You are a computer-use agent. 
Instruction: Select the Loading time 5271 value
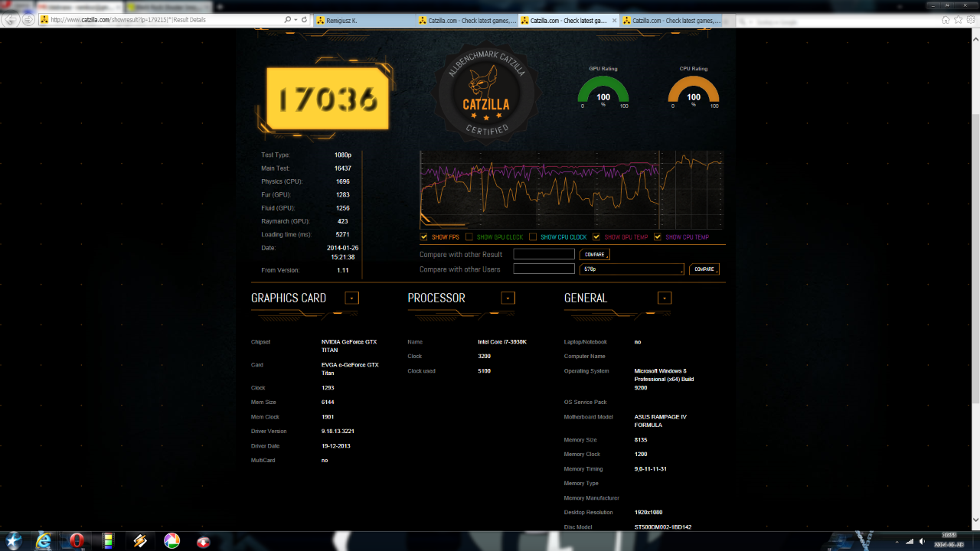click(x=342, y=234)
